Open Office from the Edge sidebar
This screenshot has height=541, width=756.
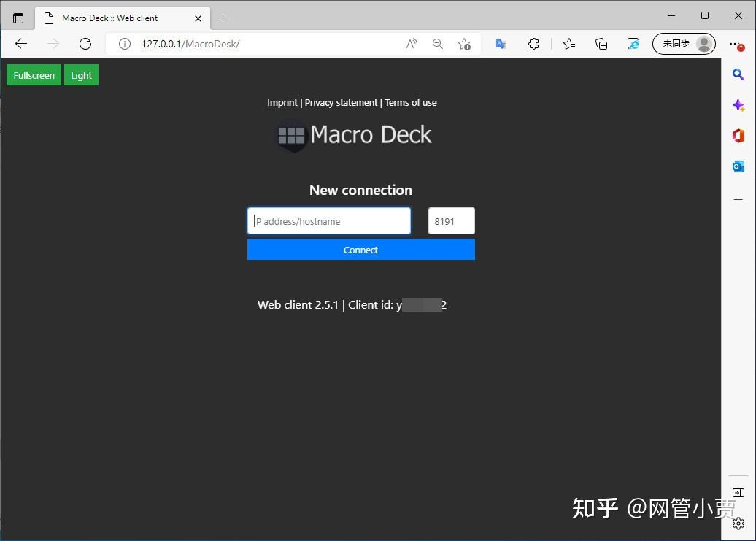click(738, 135)
